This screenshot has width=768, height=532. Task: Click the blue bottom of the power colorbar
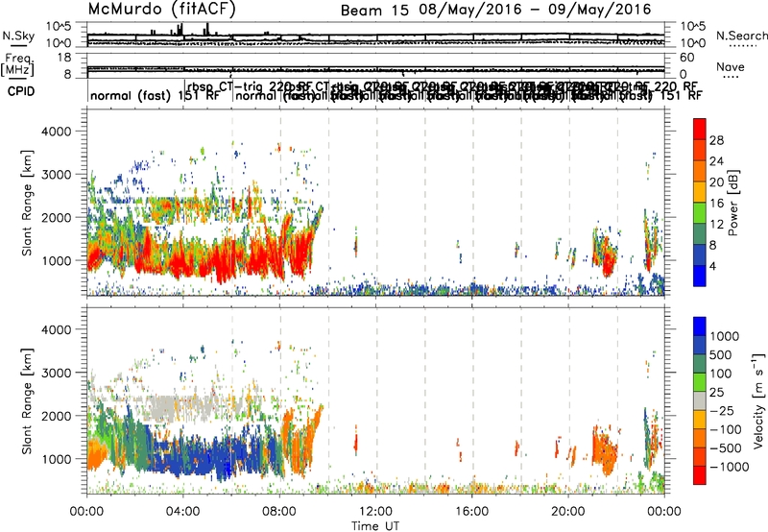700,276
